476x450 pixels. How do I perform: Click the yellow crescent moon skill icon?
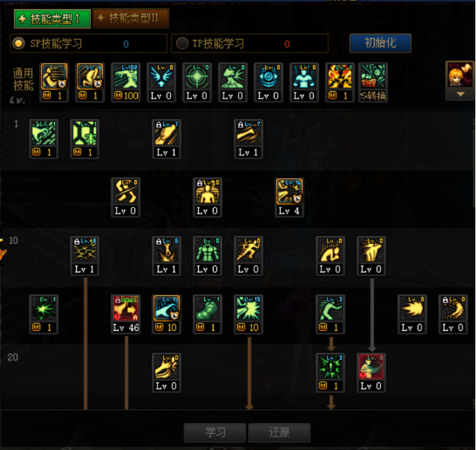(453, 308)
